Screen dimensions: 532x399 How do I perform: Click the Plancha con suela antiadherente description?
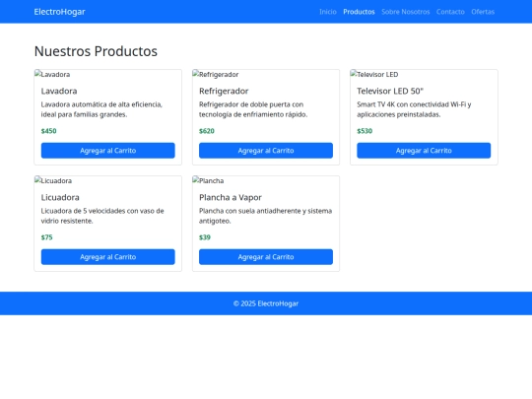coord(265,216)
